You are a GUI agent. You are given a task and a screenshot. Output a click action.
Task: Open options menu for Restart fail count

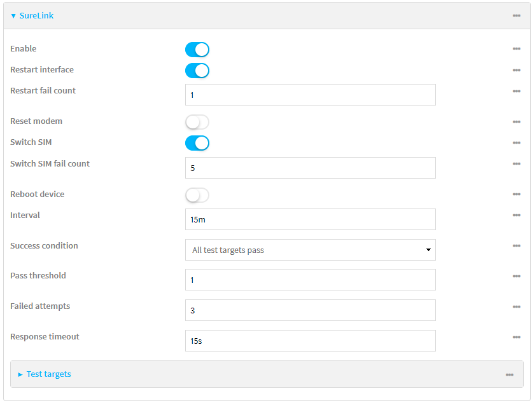pyautogui.click(x=517, y=91)
